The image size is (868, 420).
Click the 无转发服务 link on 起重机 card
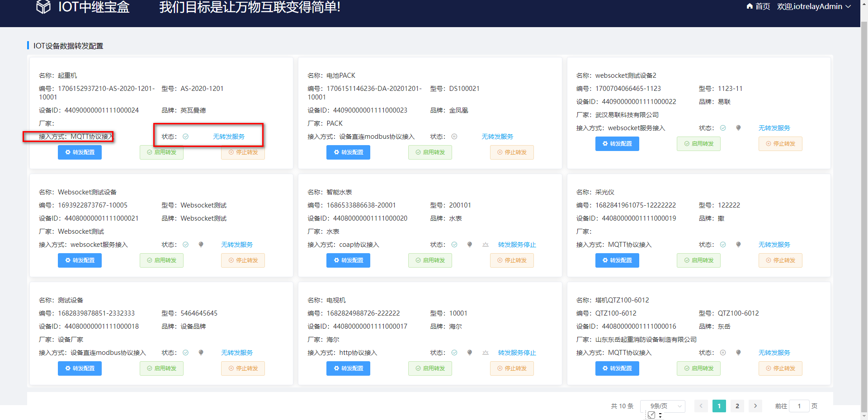pyautogui.click(x=229, y=136)
